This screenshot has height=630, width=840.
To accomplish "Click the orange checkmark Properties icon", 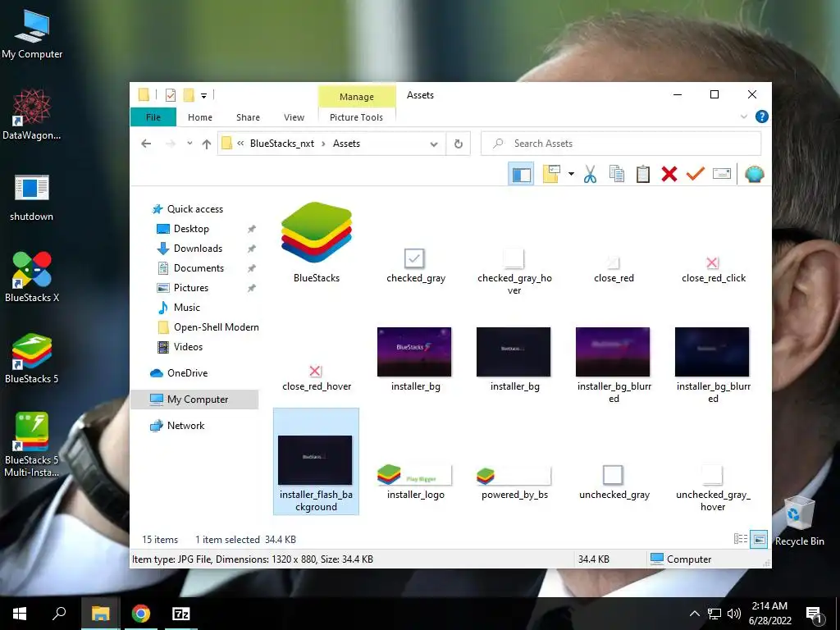I will 696,174.
